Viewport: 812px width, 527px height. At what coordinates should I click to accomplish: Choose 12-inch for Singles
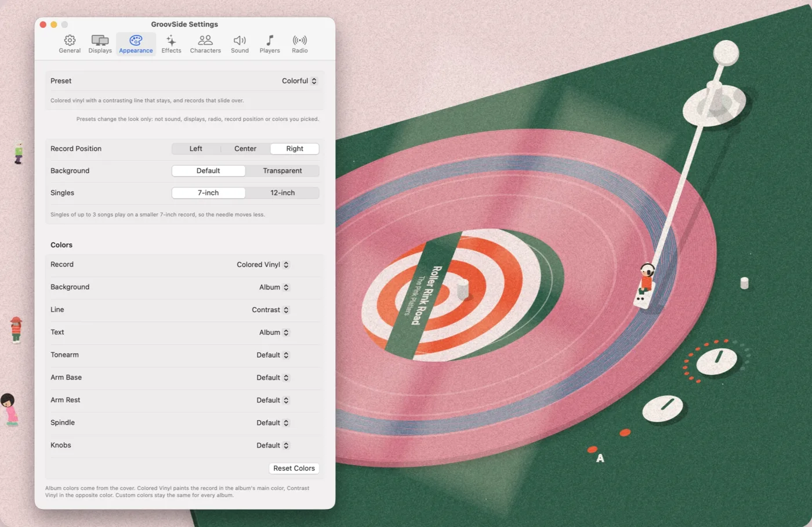tap(282, 193)
